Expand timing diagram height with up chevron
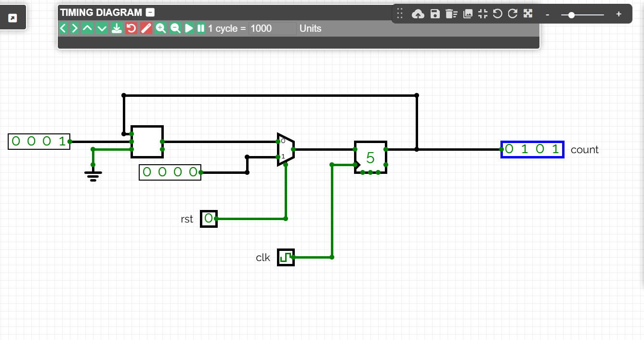This screenshot has height=340, width=644. pyautogui.click(x=87, y=28)
